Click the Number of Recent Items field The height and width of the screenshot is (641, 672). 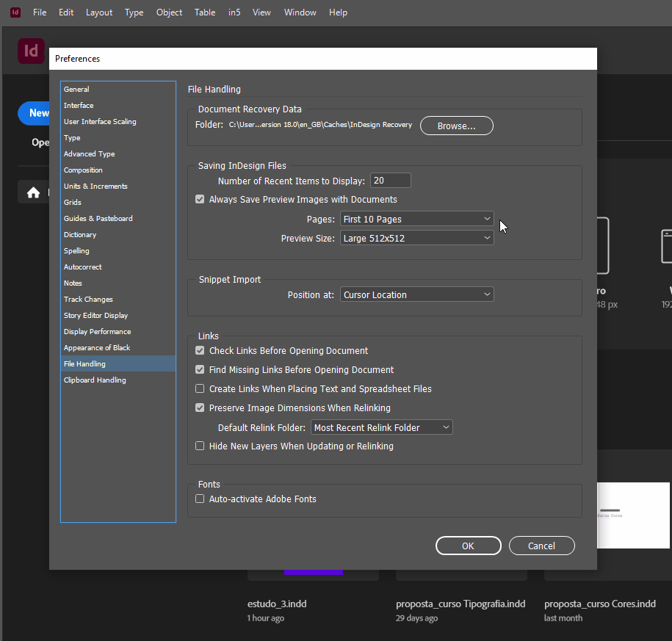coord(391,181)
